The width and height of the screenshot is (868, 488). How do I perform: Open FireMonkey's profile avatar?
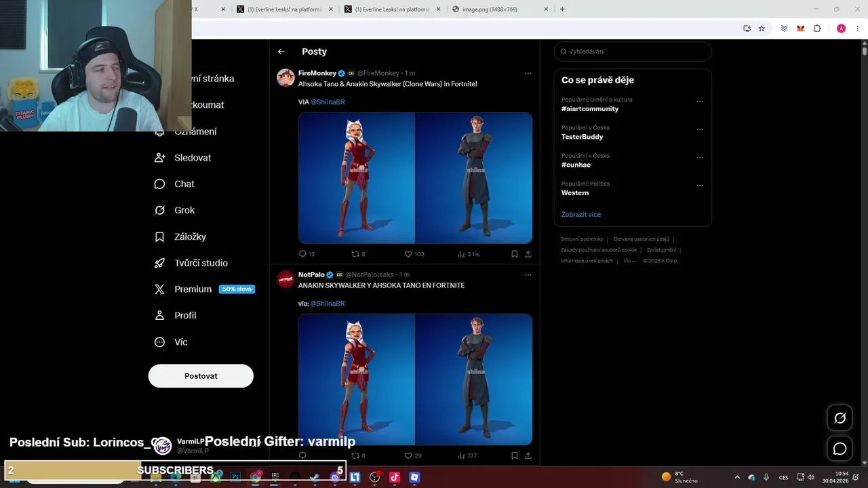(285, 77)
